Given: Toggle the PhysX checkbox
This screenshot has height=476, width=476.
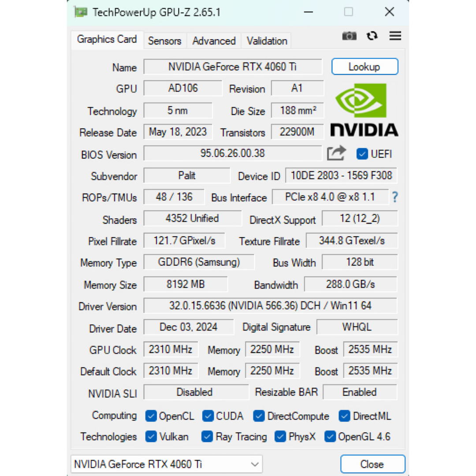Looking at the screenshot, I should point(280,436).
